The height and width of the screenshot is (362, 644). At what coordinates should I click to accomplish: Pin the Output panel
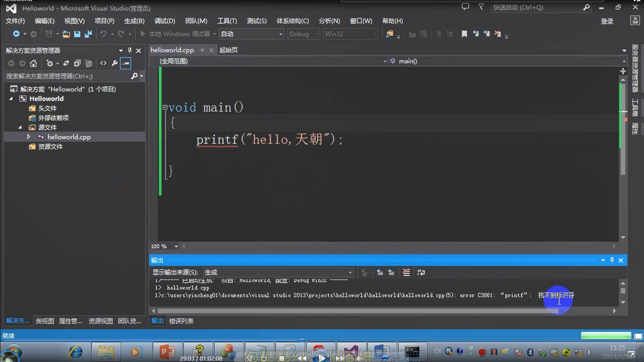click(x=612, y=260)
